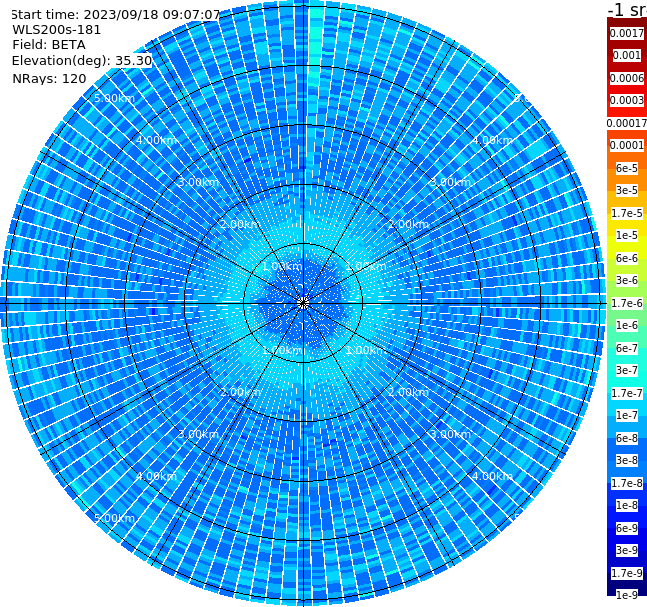Select the 0.0001 colorbar label
647x607 pixels.
pos(627,145)
